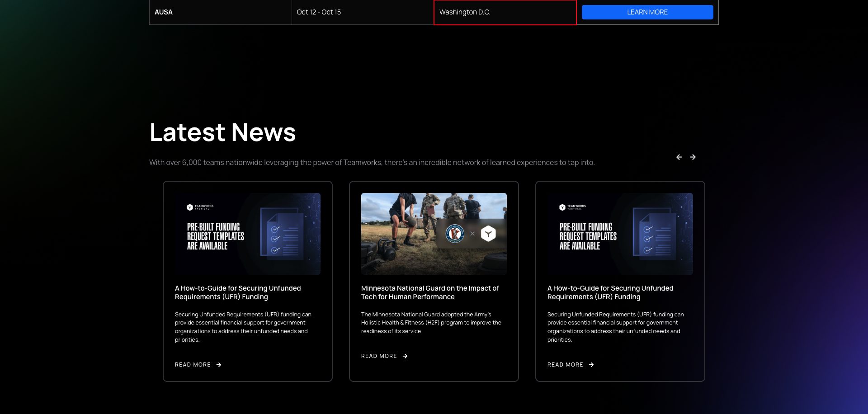Click the LEARN MORE button for AUSA event

click(x=647, y=12)
